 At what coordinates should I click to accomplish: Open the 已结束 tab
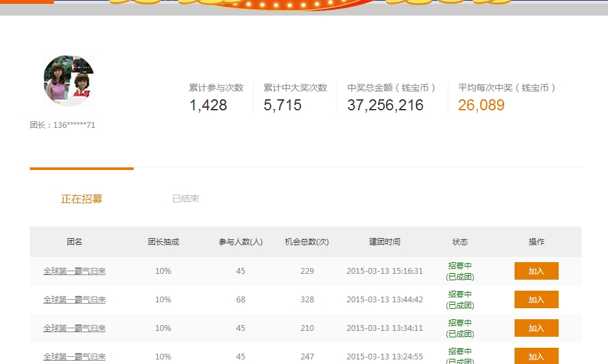tap(186, 199)
